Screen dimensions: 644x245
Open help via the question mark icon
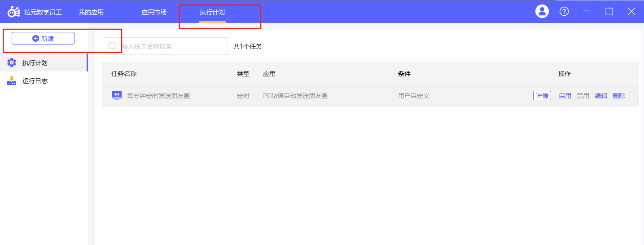click(x=564, y=12)
